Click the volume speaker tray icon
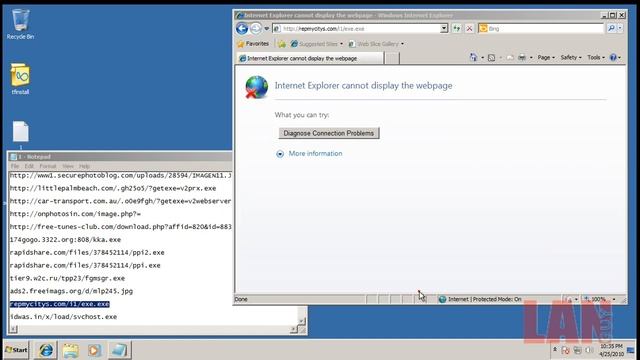640x360 pixels. (589, 350)
